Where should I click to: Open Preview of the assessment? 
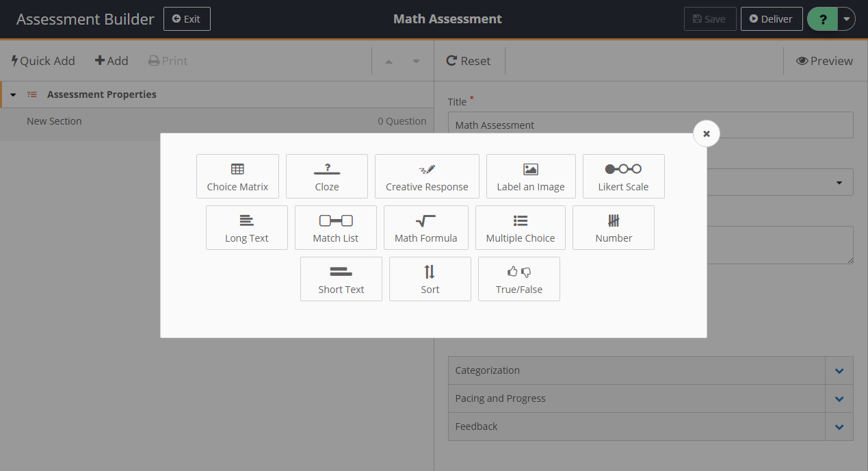click(824, 61)
